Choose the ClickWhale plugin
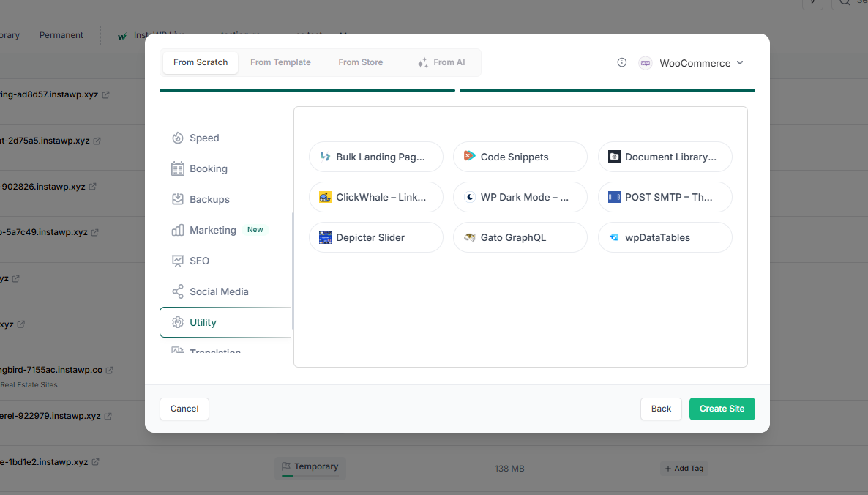868x495 pixels. coord(376,197)
